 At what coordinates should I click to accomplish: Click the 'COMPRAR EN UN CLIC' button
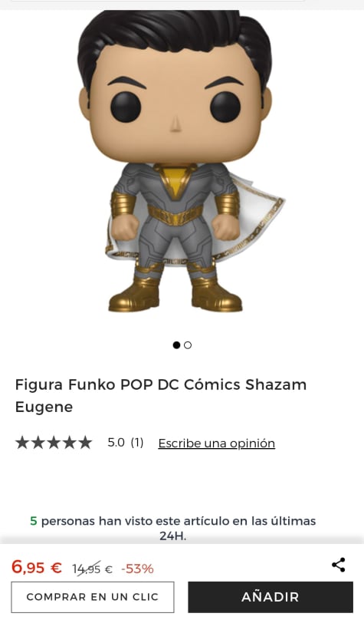[x=93, y=597]
